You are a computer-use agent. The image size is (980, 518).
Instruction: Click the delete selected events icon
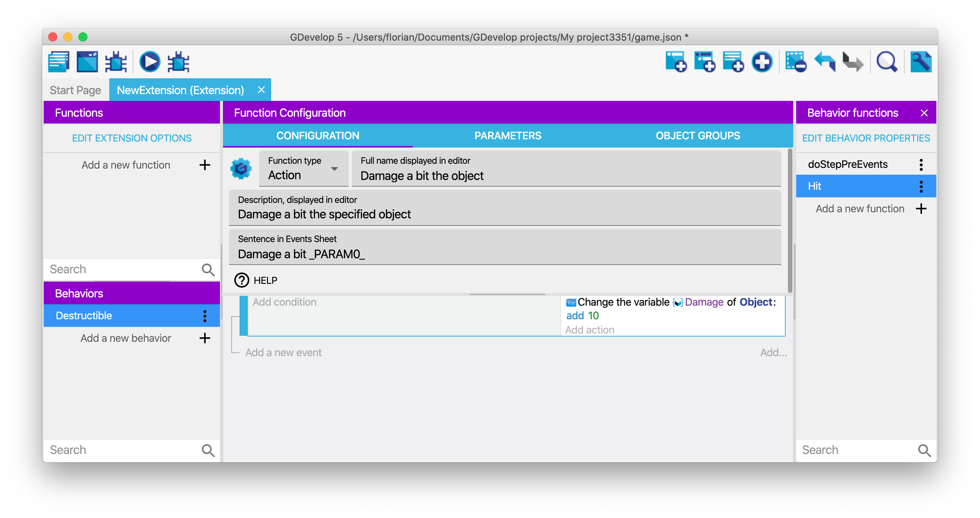point(796,62)
